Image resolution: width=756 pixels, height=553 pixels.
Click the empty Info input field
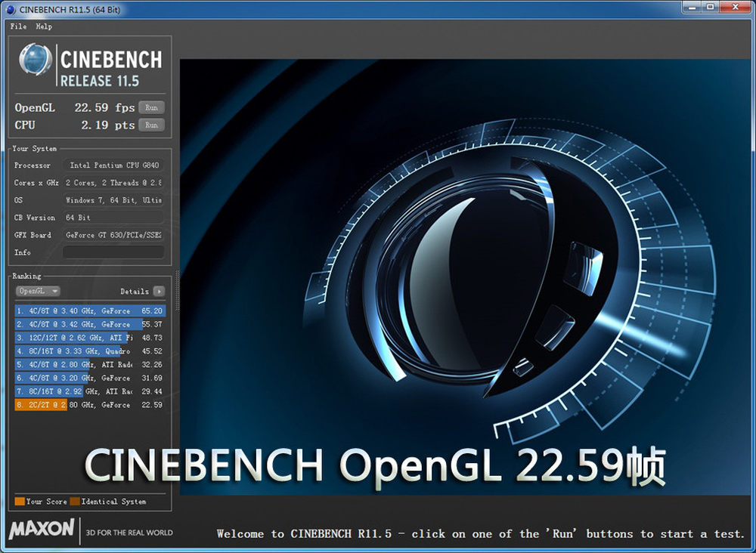113,252
